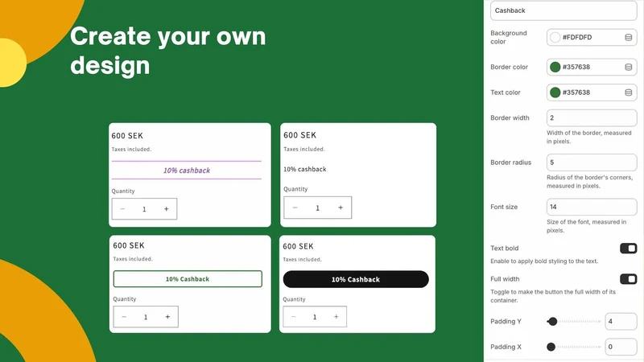Click quantity value in plain cashback card
Viewport: 644px width, 362px height.
tap(317, 208)
